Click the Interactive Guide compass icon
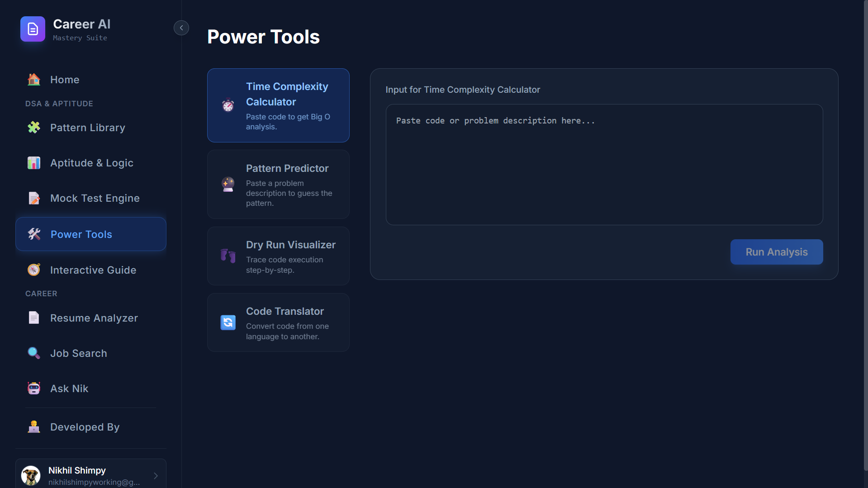This screenshot has height=488, width=868. (34, 270)
